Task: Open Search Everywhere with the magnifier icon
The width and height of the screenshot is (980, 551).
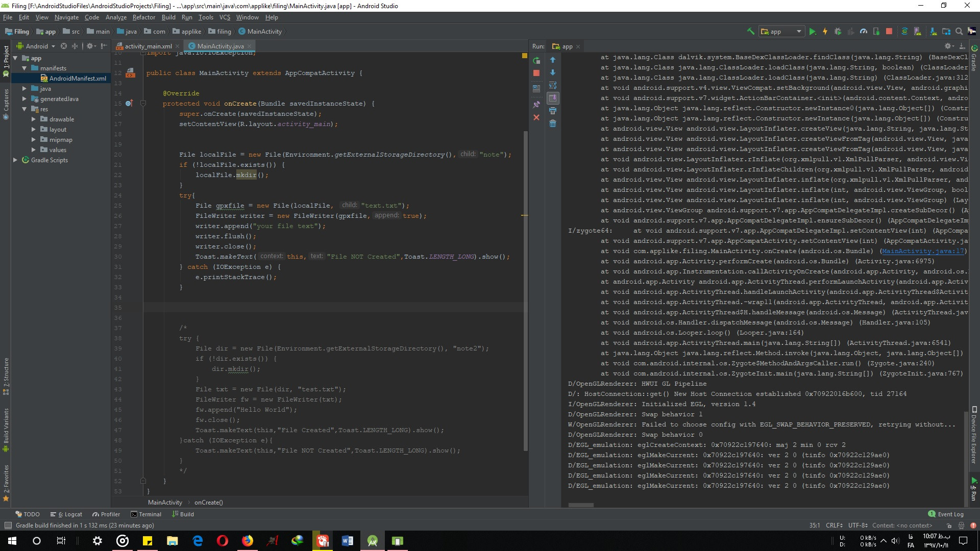Action: pos(959,31)
